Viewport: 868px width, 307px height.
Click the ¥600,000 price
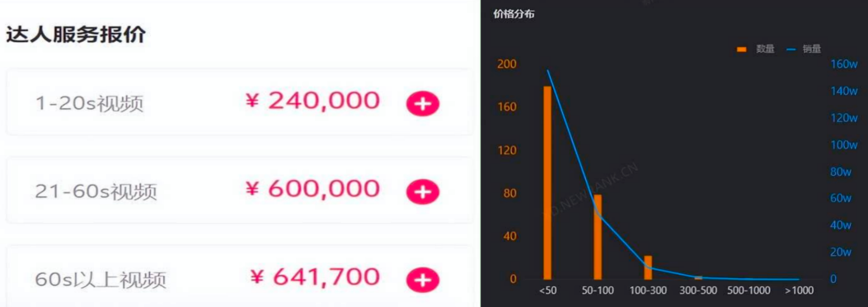coord(312,189)
